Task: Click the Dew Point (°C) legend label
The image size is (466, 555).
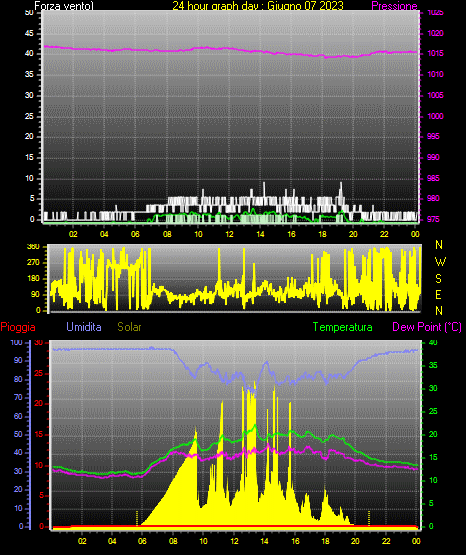Action: point(427,327)
